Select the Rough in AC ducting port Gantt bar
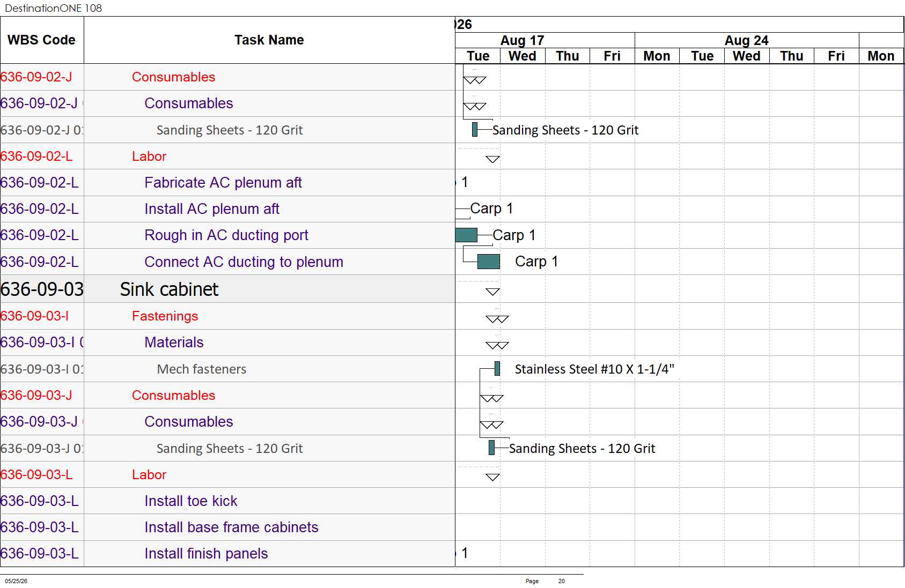Viewport: 905px width, 588px height. coord(466,235)
